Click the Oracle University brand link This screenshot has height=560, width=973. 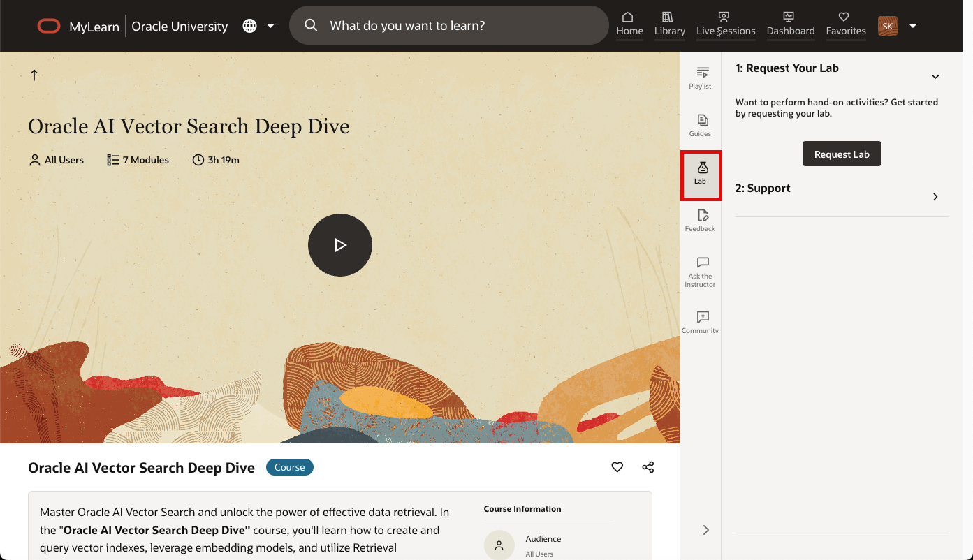tap(180, 27)
